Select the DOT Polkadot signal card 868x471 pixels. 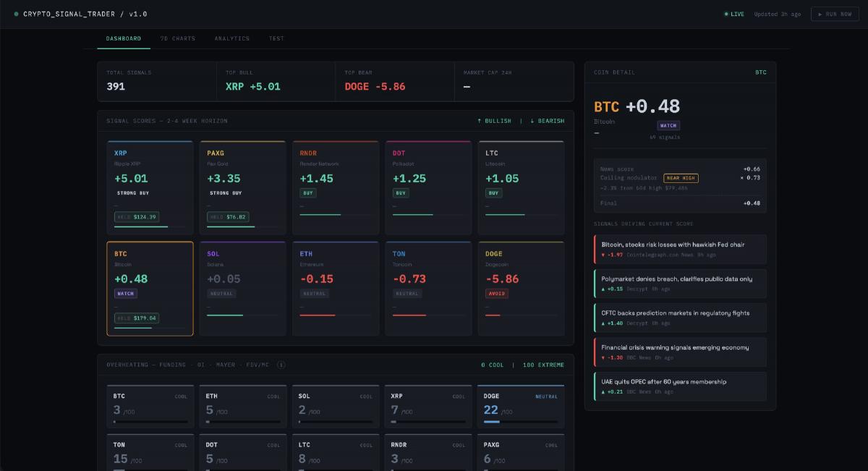pos(428,187)
